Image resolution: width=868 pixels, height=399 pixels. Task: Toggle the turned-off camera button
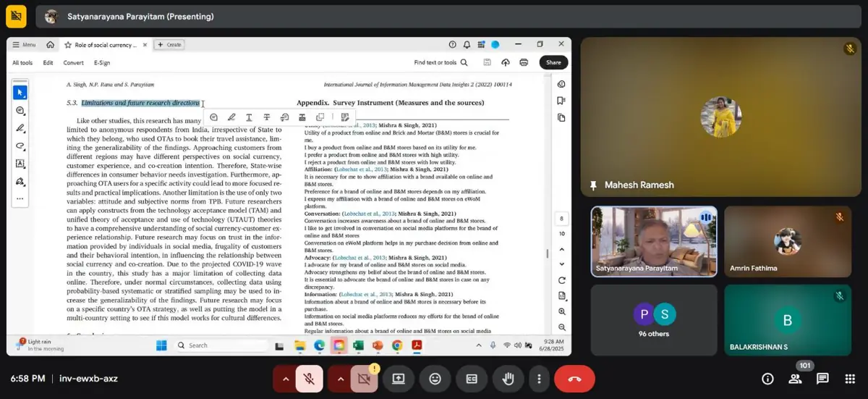[x=365, y=378]
